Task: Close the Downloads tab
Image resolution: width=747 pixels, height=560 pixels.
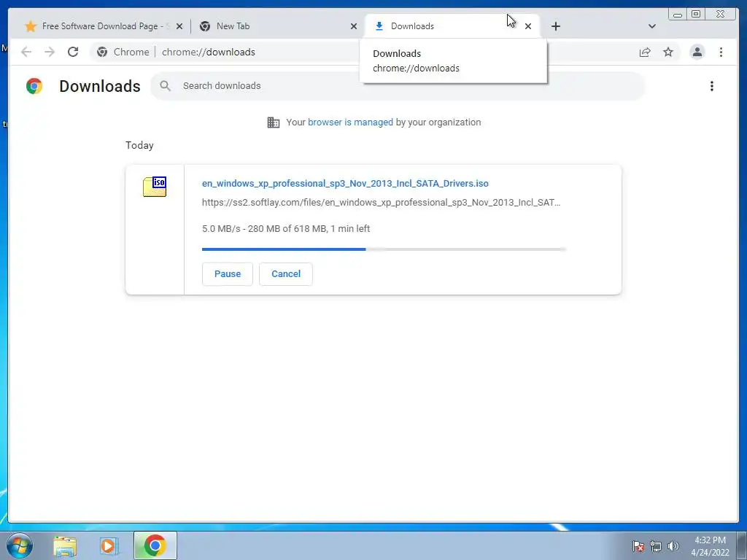Action: pyautogui.click(x=528, y=27)
